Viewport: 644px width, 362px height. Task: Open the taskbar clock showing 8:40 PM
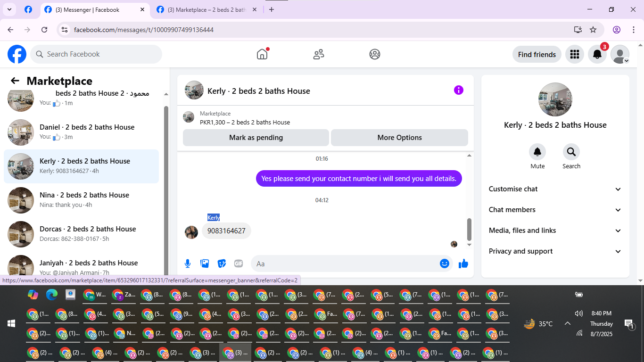click(602, 323)
